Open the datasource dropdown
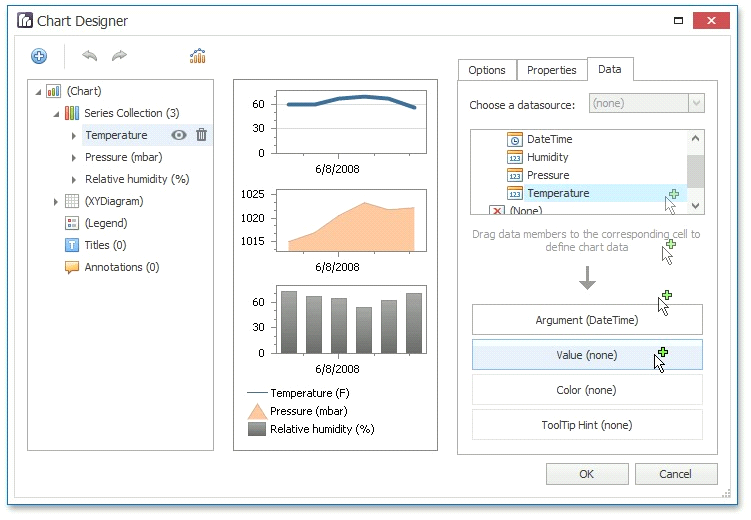Viewport: 751px width, 520px height. pyautogui.click(x=696, y=103)
